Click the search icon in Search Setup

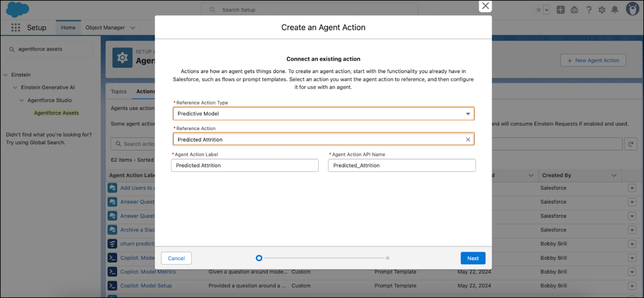tap(212, 10)
